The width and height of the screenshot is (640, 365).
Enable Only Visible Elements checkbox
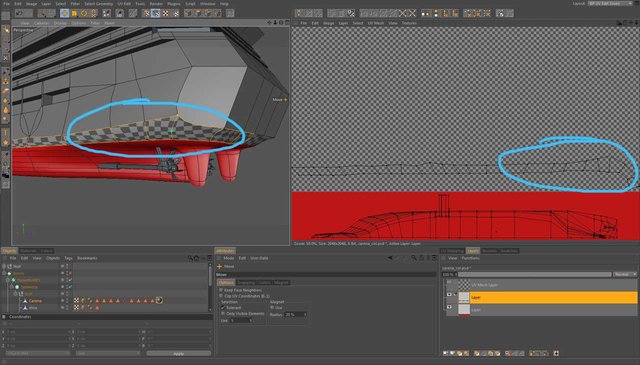tap(223, 314)
